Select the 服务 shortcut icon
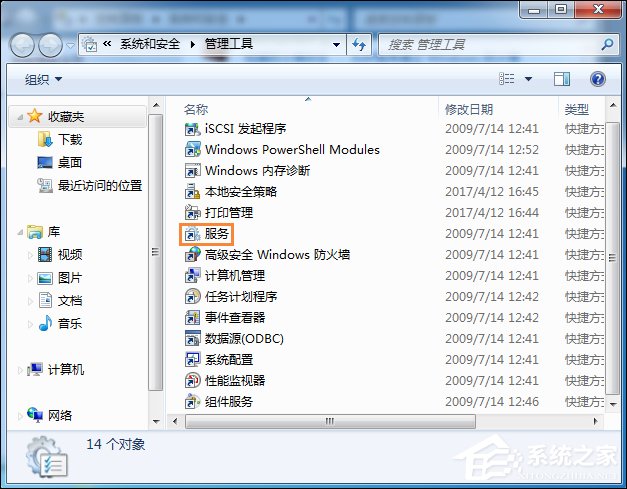 (192, 234)
